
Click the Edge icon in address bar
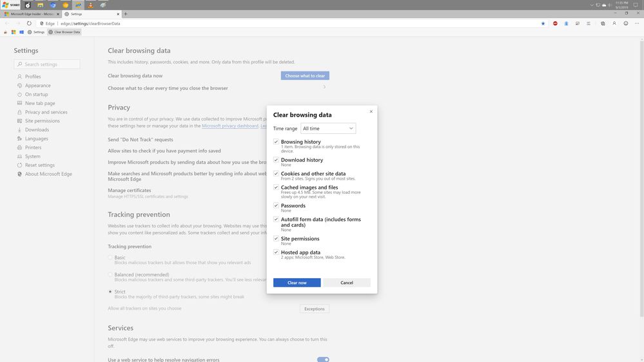point(41,23)
